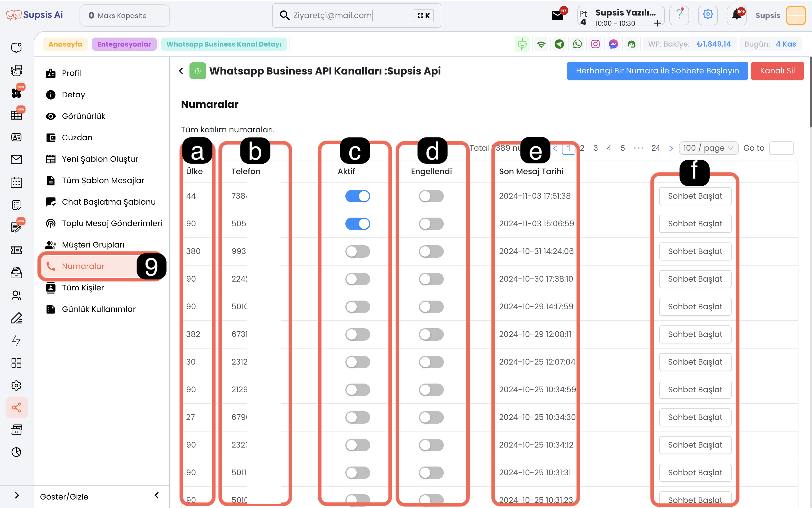Open Toplu Mesaj Gönderimleri menu item
This screenshot has width=812, height=508.
coord(111,224)
